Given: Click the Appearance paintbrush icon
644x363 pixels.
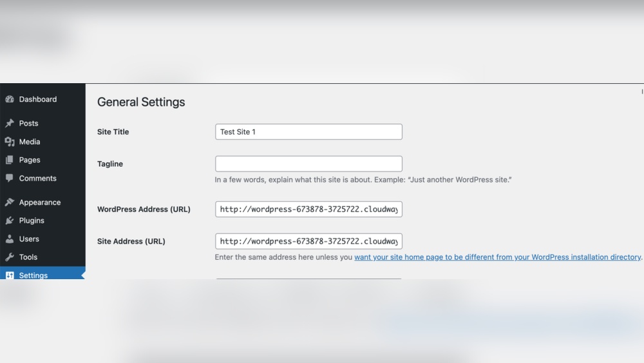Looking at the screenshot, I should click(x=10, y=202).
